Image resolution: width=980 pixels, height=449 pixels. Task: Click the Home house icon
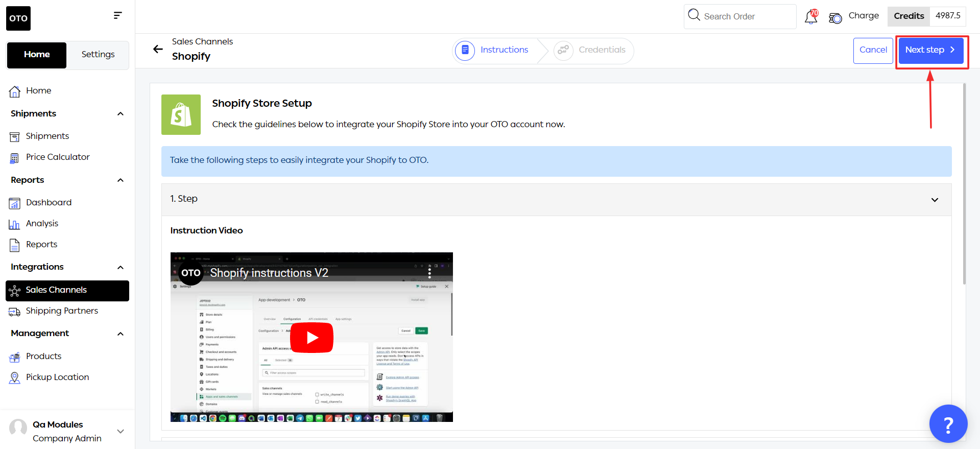pos(15,91)
